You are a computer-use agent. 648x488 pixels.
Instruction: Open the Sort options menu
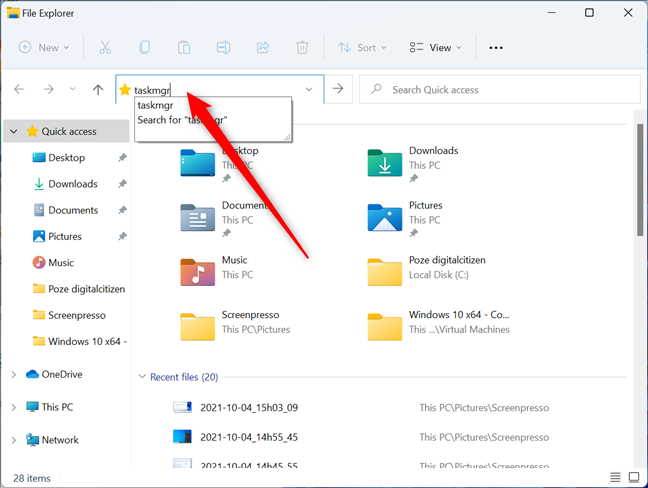pos(362,48)
